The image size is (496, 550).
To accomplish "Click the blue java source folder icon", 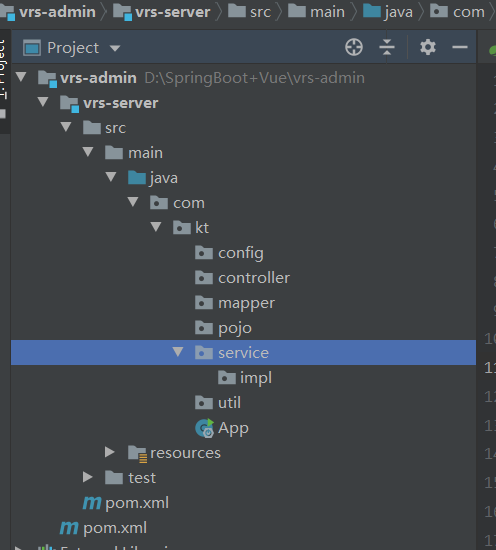I will coord(137,177).
